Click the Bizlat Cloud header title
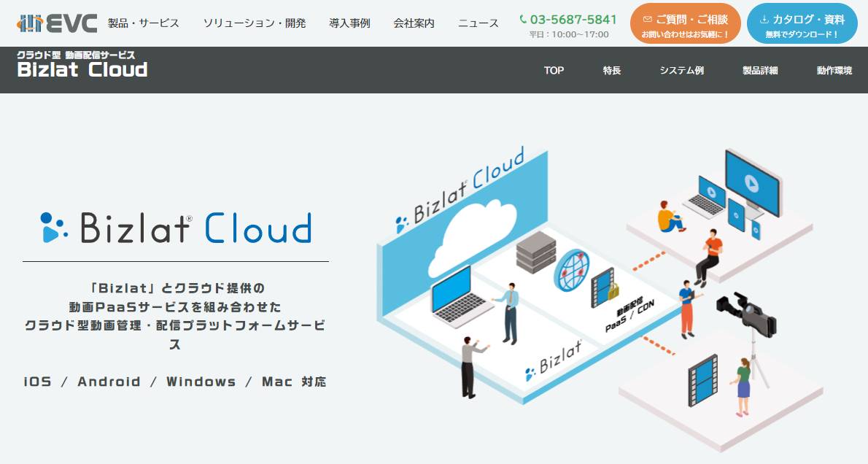 82,69
